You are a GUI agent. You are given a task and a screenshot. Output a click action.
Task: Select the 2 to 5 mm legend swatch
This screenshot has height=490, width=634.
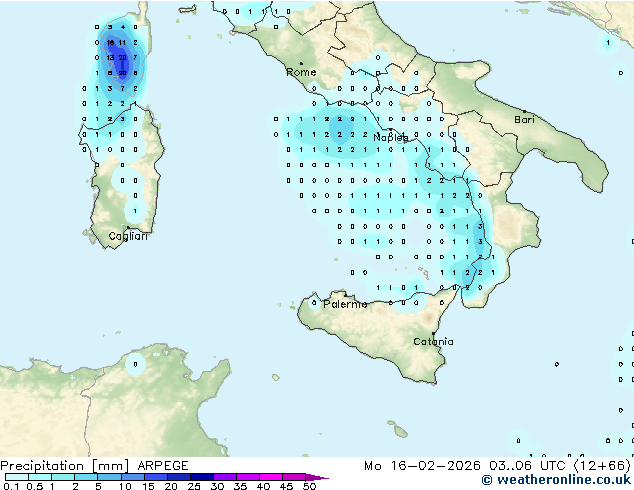tap(86, 477)
